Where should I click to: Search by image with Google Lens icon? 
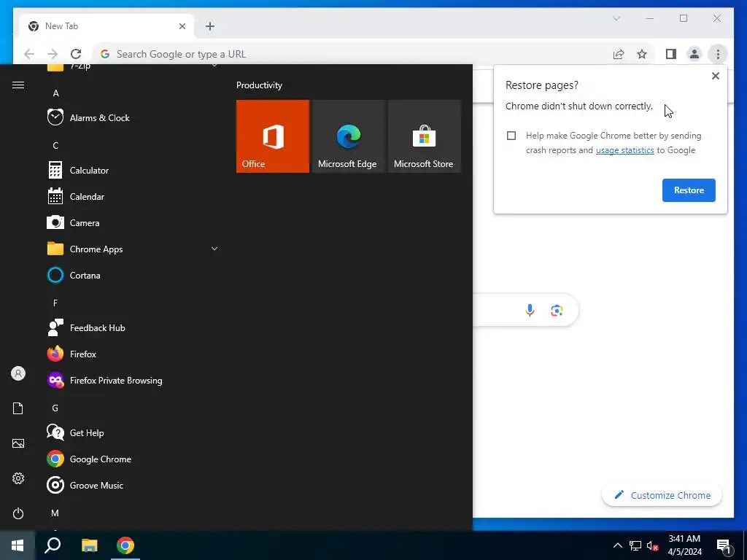click(x=557, y=311)
